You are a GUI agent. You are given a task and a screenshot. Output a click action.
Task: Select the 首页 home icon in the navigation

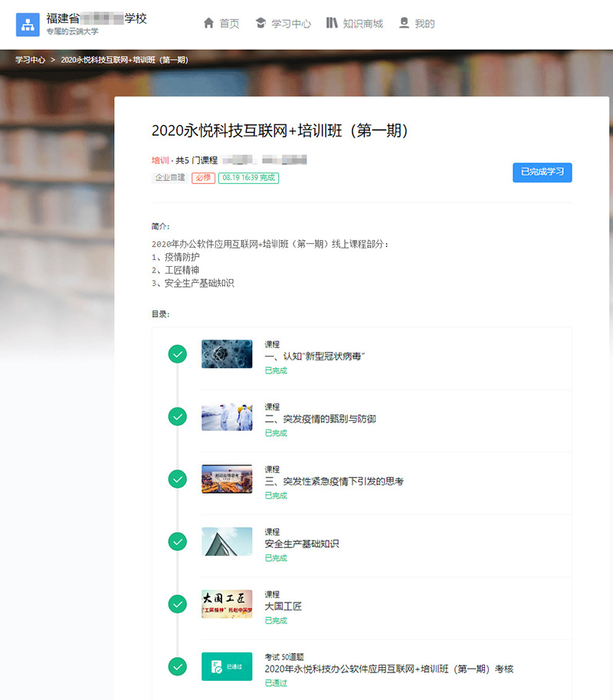[x=208, y=24]
